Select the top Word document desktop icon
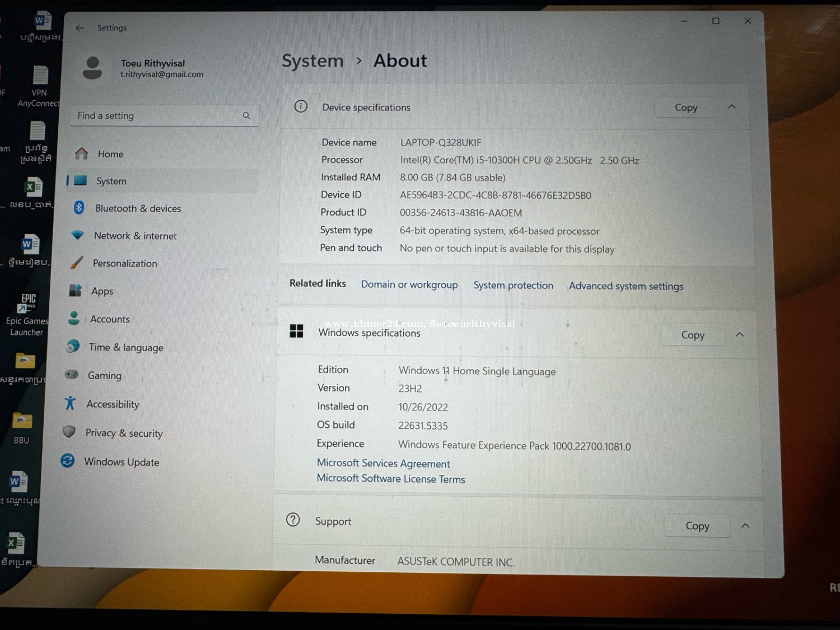Viewport: 840px width, 630px height. tap(41, 27)
